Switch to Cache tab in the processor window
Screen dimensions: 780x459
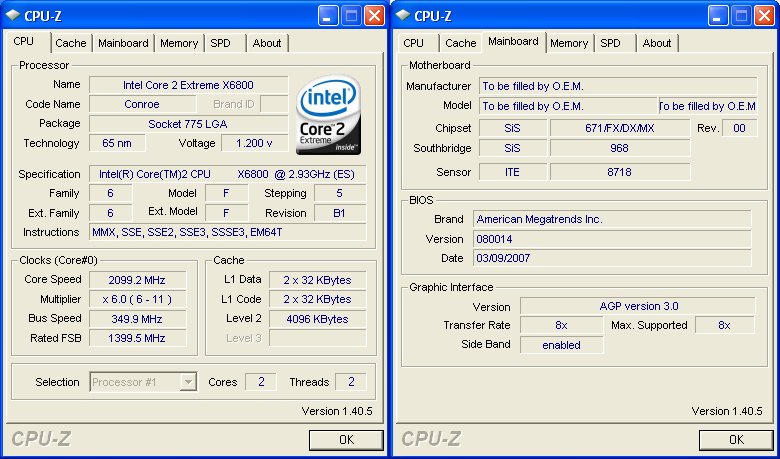[x=71, y=43]
